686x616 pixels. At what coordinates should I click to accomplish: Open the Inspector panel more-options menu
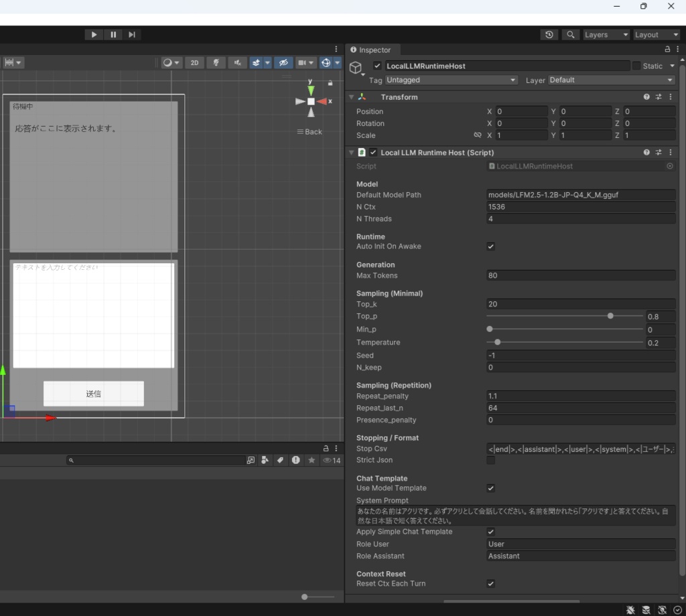point(678,50)
